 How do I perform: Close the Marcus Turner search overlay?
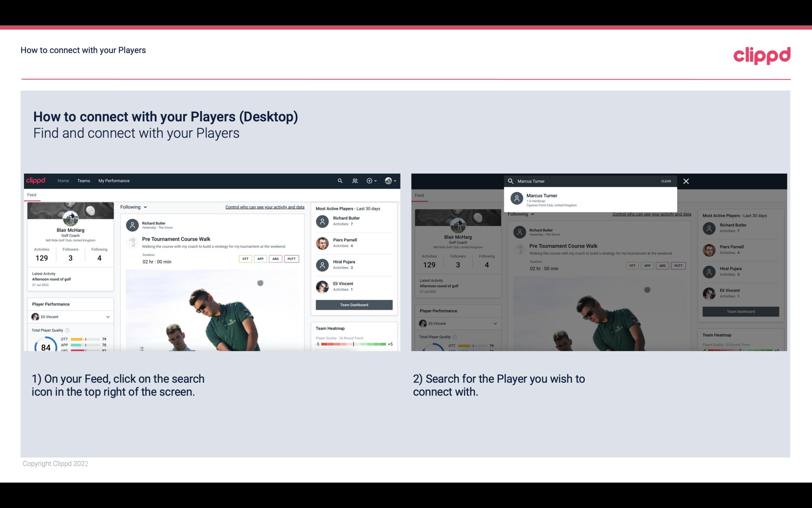(x=686, y=181)
